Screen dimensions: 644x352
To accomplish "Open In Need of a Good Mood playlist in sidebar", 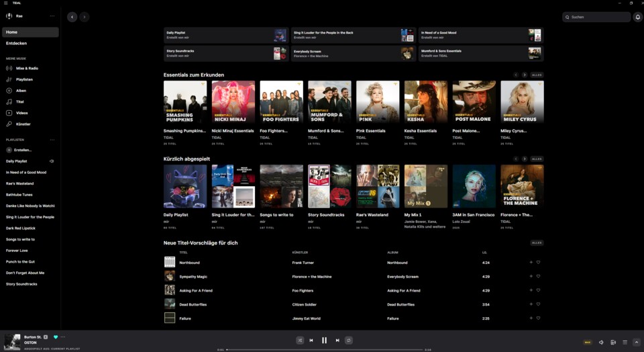I will (26, 172).
